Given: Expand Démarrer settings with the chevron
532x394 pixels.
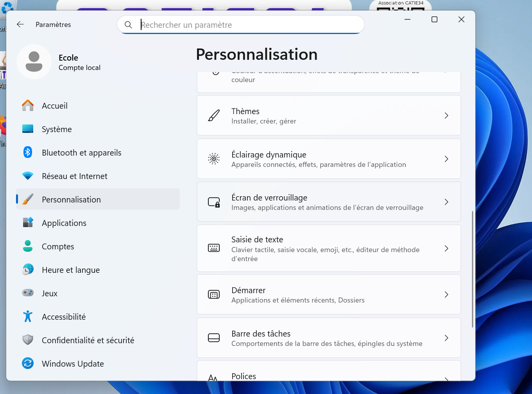Looking at the screenshot, I should pos(446,295).
